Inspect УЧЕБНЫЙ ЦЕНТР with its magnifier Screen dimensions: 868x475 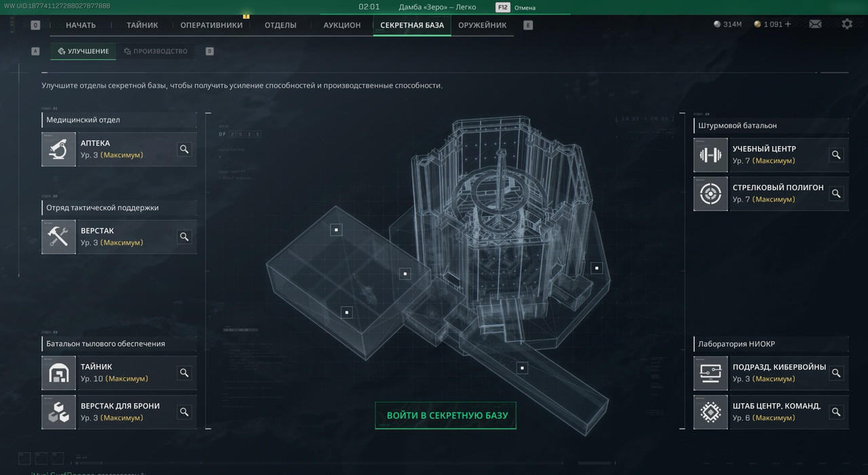[836, 155]
